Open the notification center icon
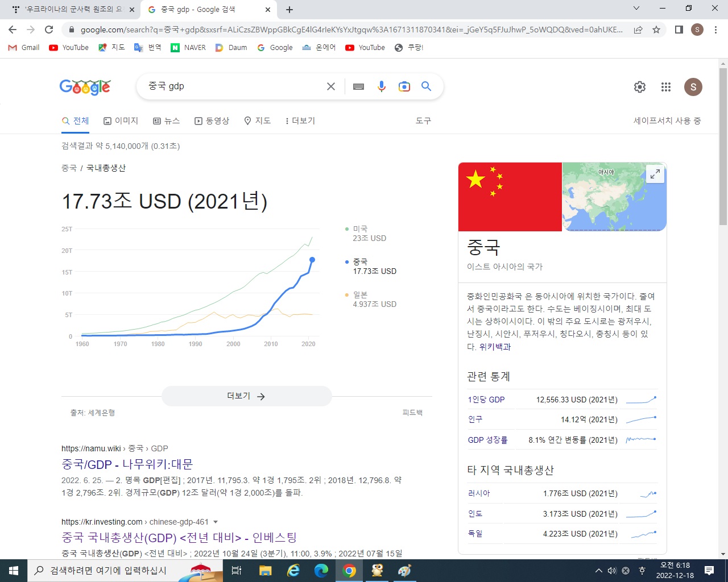The image size is (728, 582). pyautogui.click(x=709, y=571)
